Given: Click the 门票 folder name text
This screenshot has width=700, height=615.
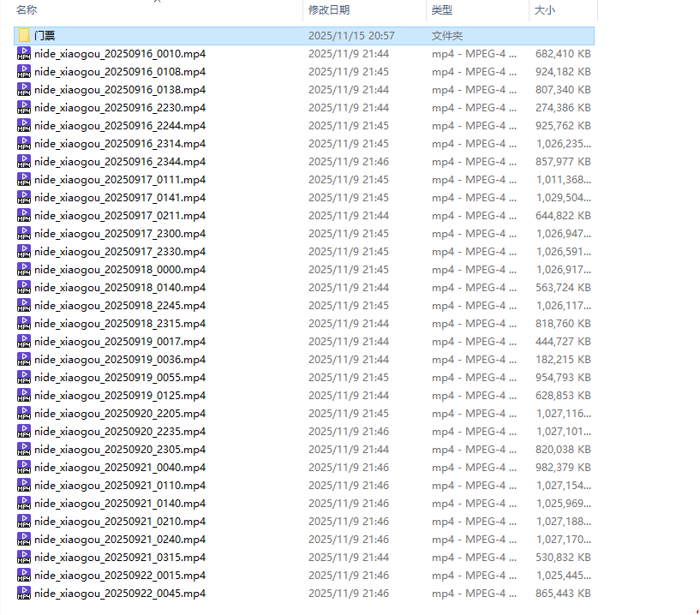Looking at the screenshot, I should tap(45, 36).
